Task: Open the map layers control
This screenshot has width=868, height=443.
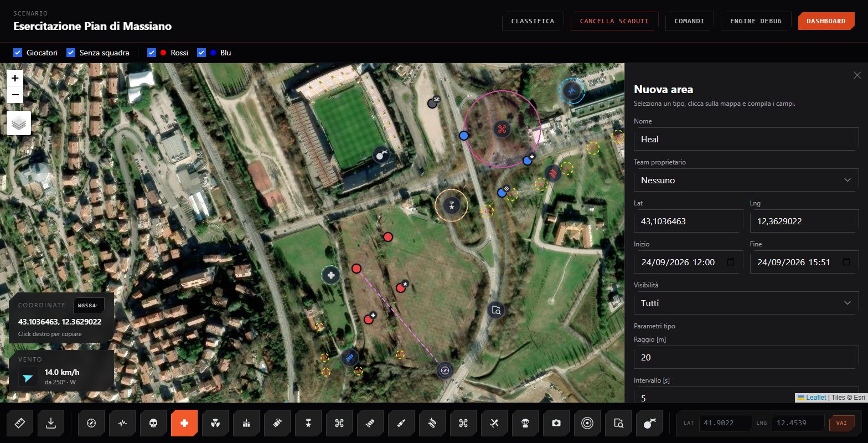Action: (18, 123)
